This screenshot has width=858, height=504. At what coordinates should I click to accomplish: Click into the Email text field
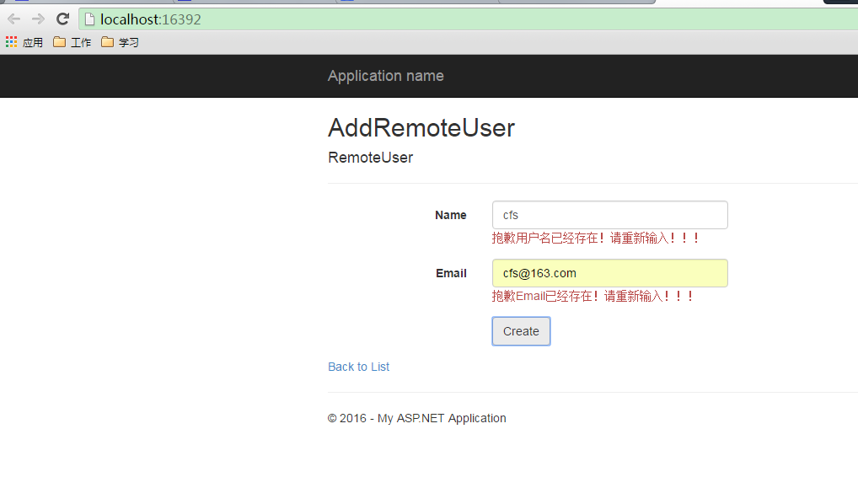coord(609,273)
